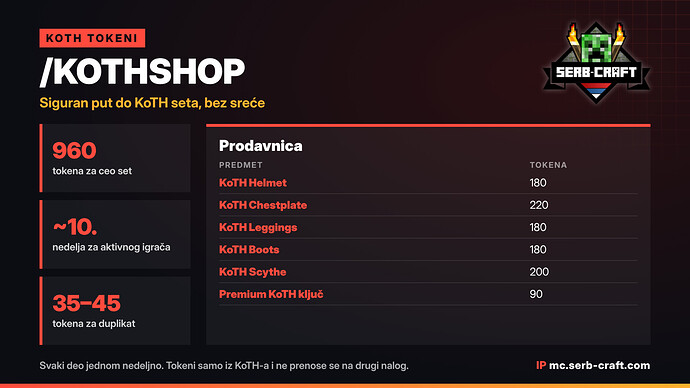The height and width of the screenshot is (388, 690).
Task: Click the Serb-Craft creeper logo
Action: point(596,63)
